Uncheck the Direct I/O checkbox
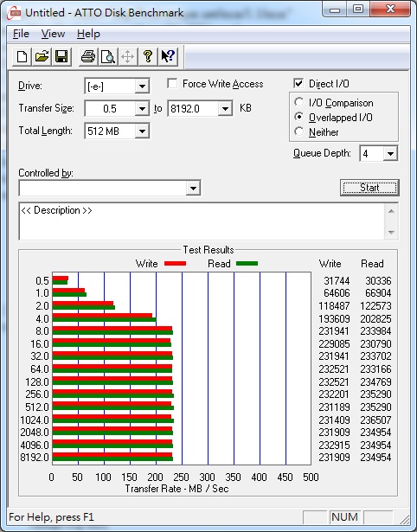 (x=298, y=83)
